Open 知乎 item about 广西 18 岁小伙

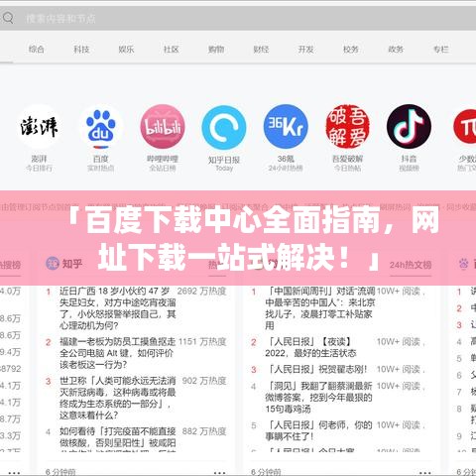(x=118, y=308)
